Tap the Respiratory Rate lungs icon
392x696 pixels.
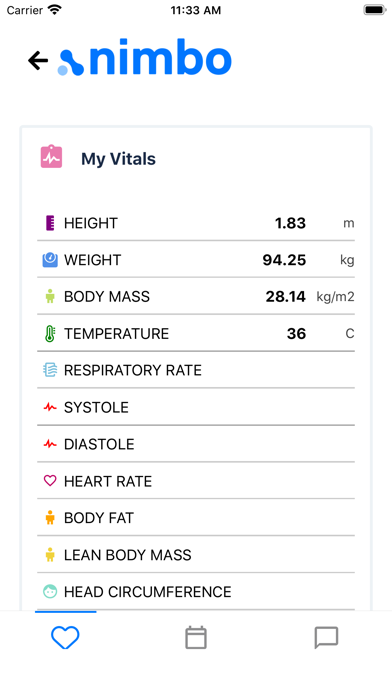50,370
